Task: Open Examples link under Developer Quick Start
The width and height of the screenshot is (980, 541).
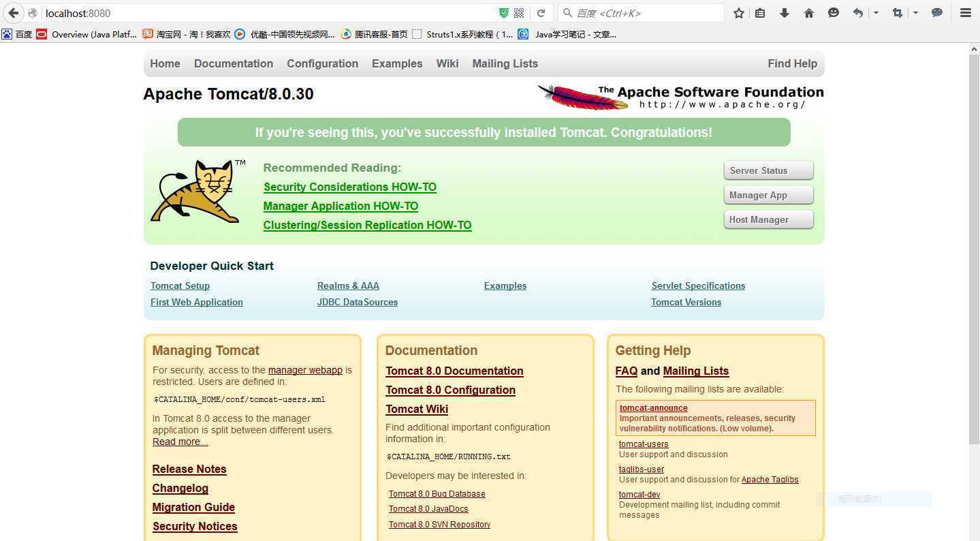Action: (505, 285)
